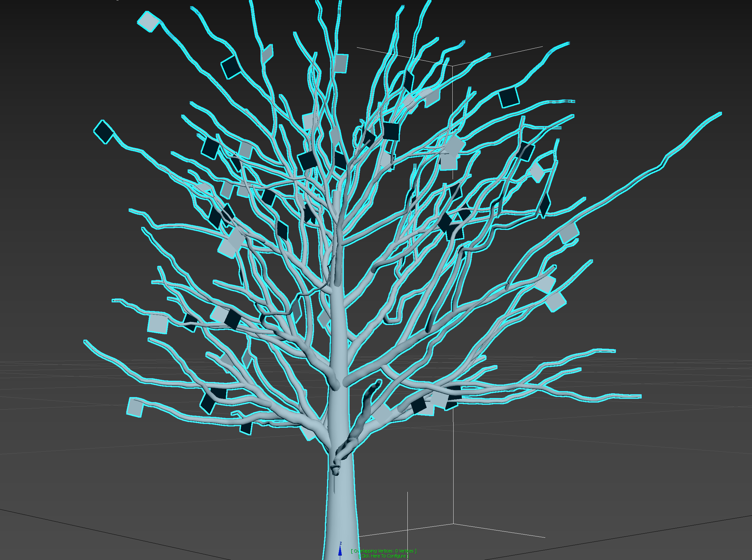Click the light leaf plane at top-left branch tip
Image resolution: width=752 pixels, height=560 pixels.
click(x=148, y=21)
